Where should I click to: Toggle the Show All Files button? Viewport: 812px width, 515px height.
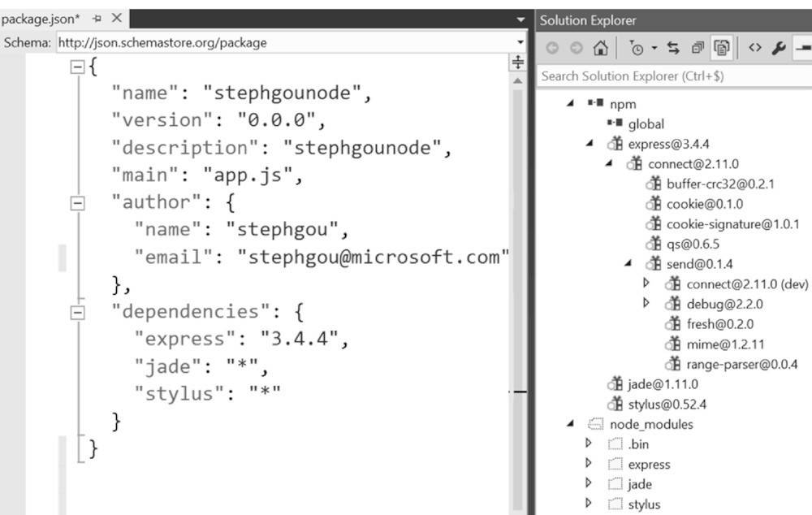point(720,49)
